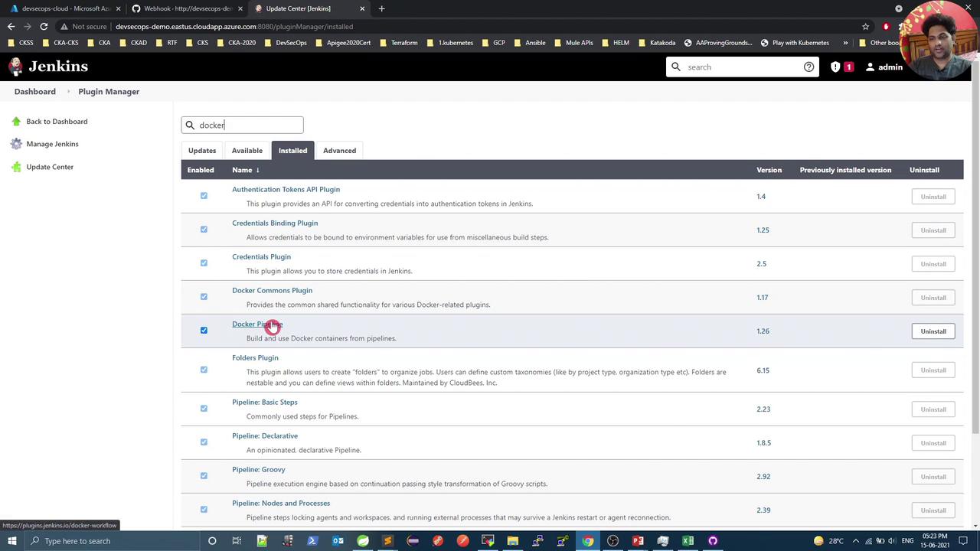Click the Update Center puzzle icon
This screenshot has width=980, height=551.
point(16,167)
